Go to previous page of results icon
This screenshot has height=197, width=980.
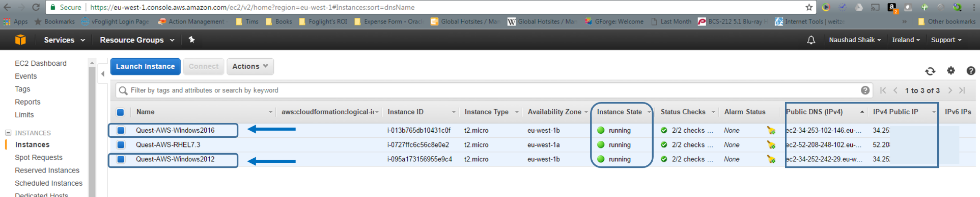(x=895, y=90)
